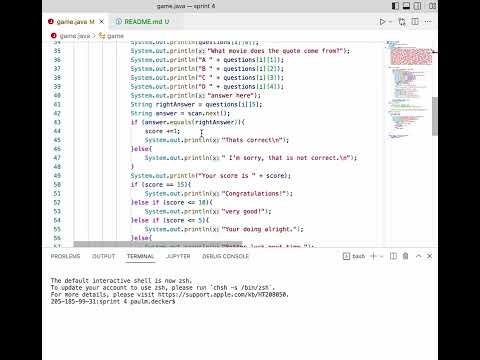Click the class symbol icon in breadcrumb
The width and height of the screenshot is (480, 360).
102,36
